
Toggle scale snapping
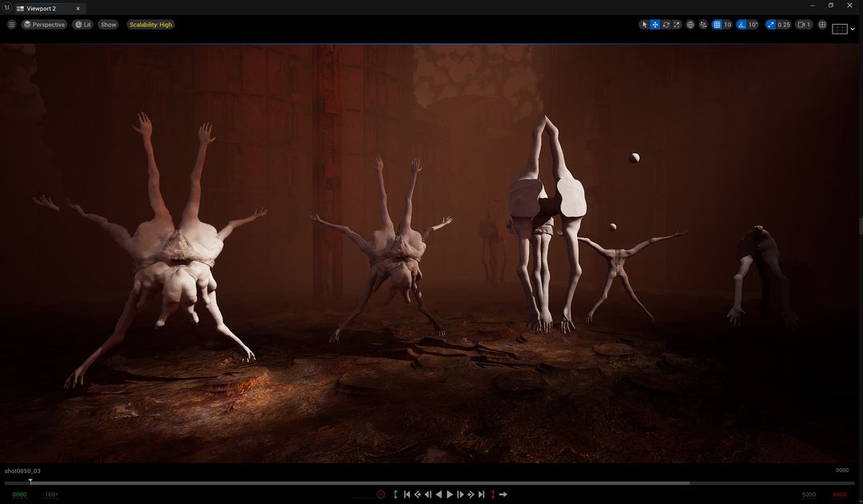[771, 25]
